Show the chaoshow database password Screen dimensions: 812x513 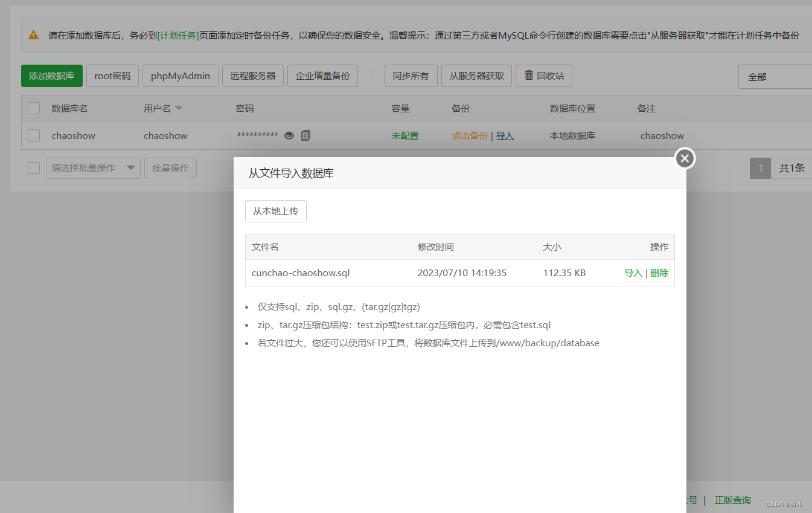click(x=289, y=135)
